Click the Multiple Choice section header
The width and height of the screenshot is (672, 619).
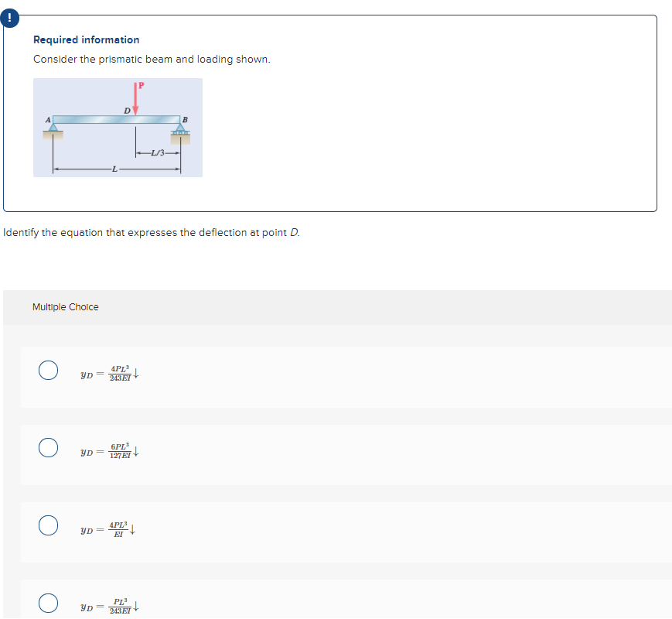(x=64, y=306)
